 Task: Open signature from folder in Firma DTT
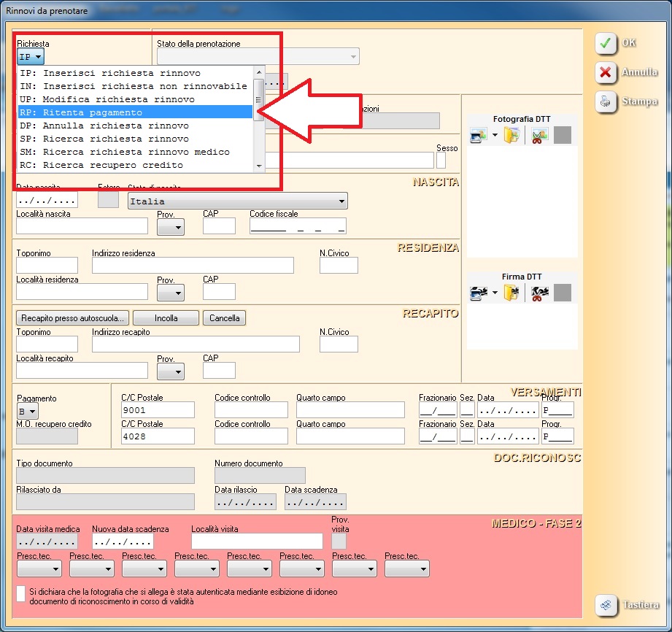click(x=511, y=293)
